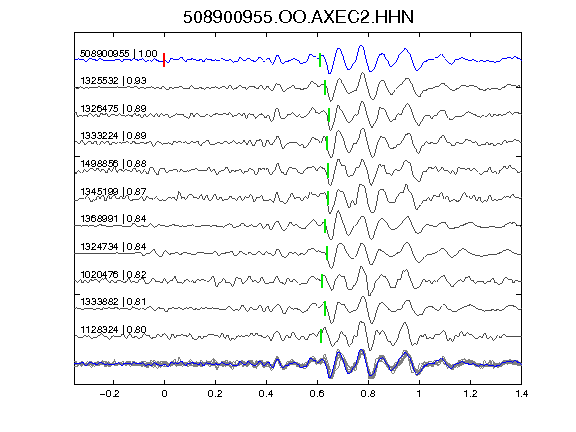This screenshot has width=576, height=432.
Task: Click the 1.2 x-axis tick label
Action: 470,394
